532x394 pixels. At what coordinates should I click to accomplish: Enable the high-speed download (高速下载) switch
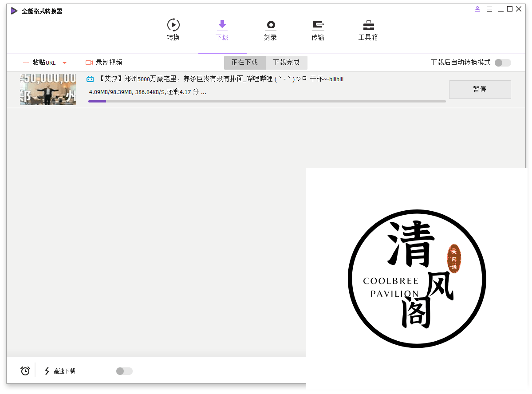pyautogui.click(x=124, y=371)
